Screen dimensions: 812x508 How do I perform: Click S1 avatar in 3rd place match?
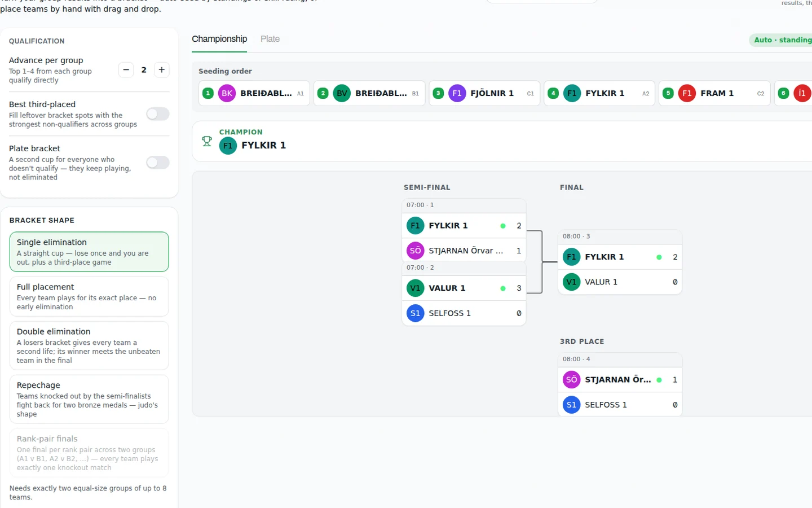(572, 405)
